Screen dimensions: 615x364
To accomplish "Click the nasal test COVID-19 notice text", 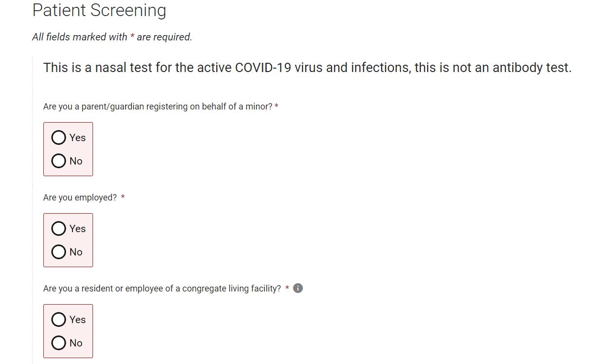I will point(307,68).
